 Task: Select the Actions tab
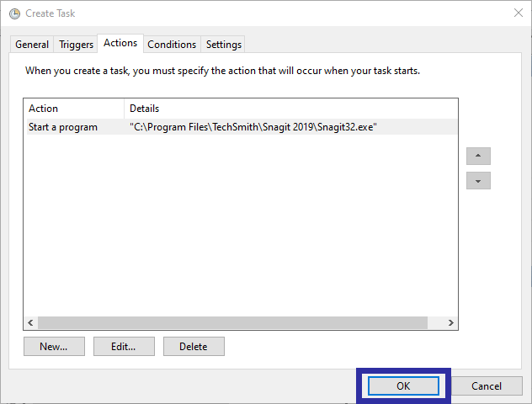[120, 43]
